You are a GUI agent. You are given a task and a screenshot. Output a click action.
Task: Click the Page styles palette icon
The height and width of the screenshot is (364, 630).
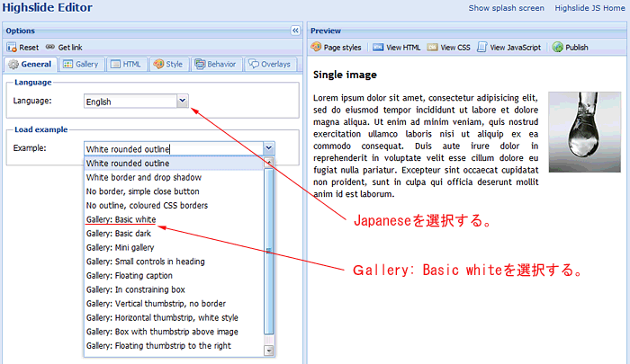(316, 47)
